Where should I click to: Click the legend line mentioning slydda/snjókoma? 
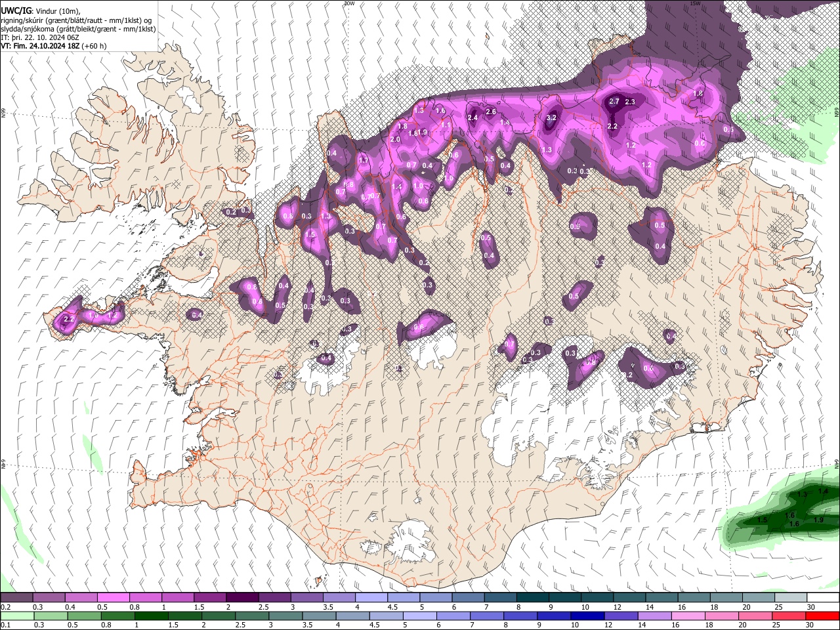pyautogui.click(x=79, y=29)
